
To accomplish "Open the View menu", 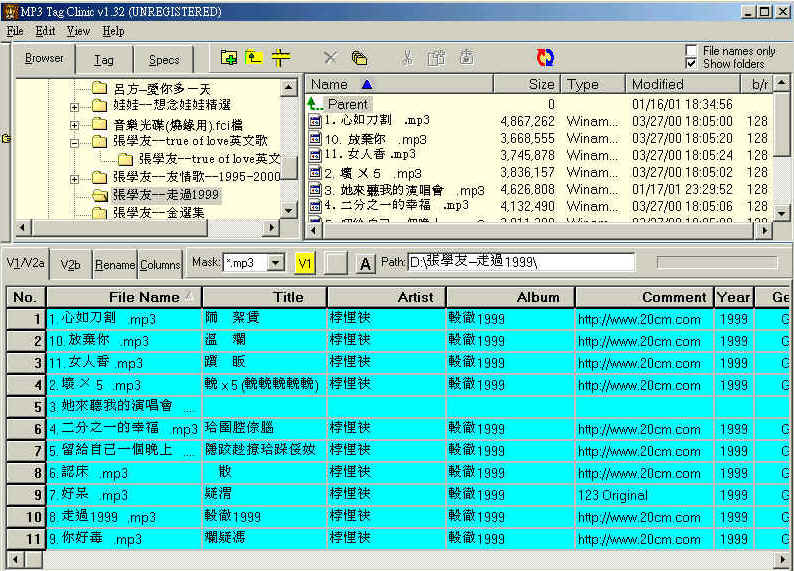I will [78, 31].
